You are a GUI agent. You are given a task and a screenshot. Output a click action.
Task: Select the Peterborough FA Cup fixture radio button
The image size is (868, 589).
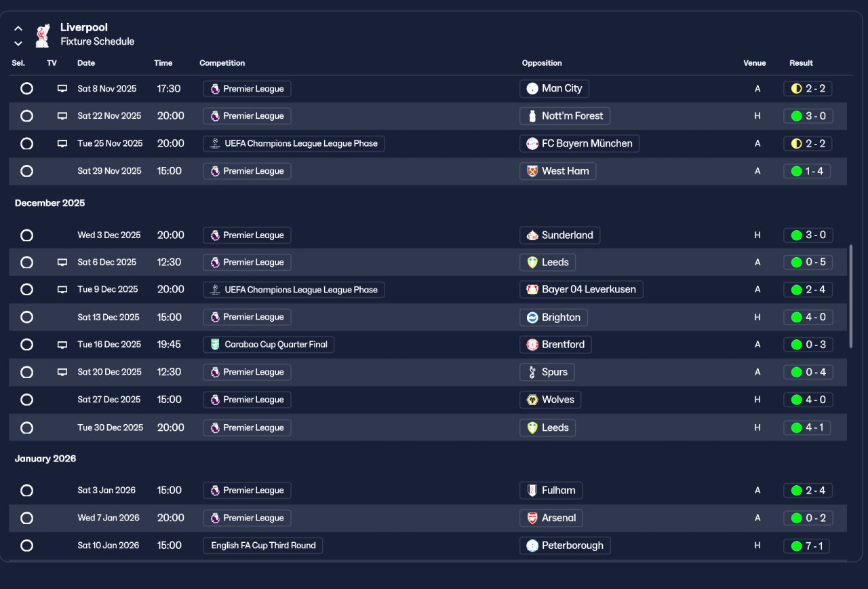pos(26,546)
